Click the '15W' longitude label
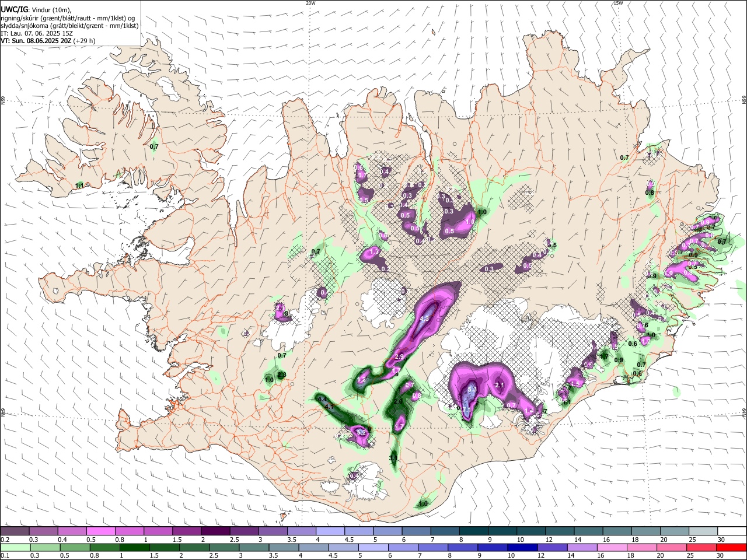Viewport: 747px width, 560px height. pyautogui.click(x=618, y=3)
